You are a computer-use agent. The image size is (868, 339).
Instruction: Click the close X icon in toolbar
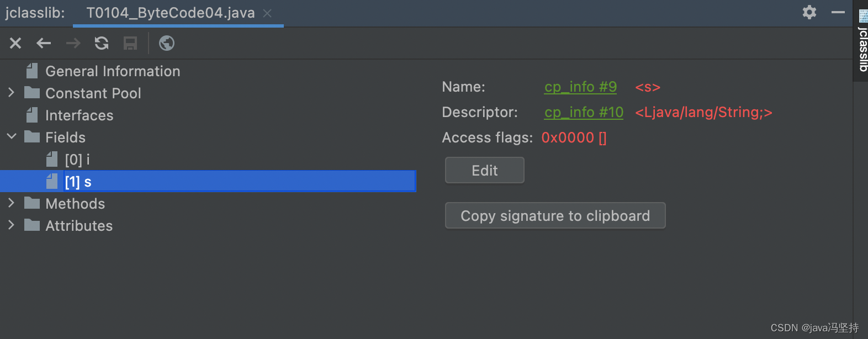tap(15, 43)
